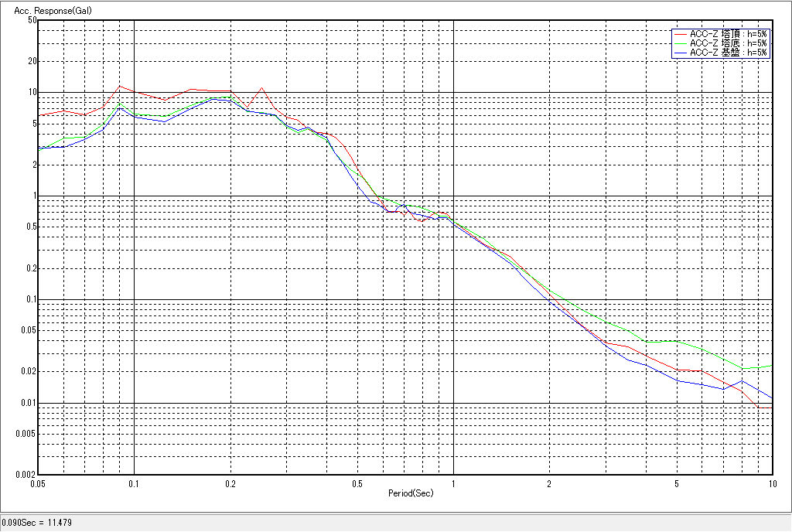
Task: Click the 0.002 tick label on the vertical axis
Action: (26, 475)
